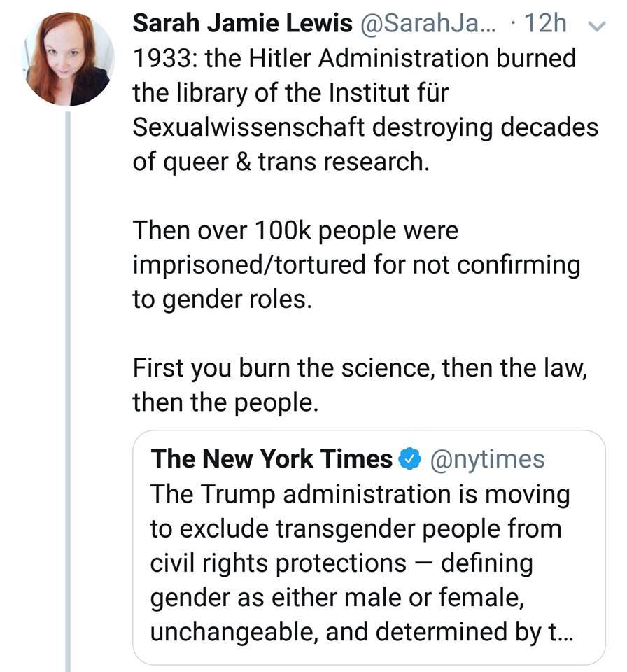Click the words "then the people."
Screen dimensions: 627x672
click(x=225, y=403)
